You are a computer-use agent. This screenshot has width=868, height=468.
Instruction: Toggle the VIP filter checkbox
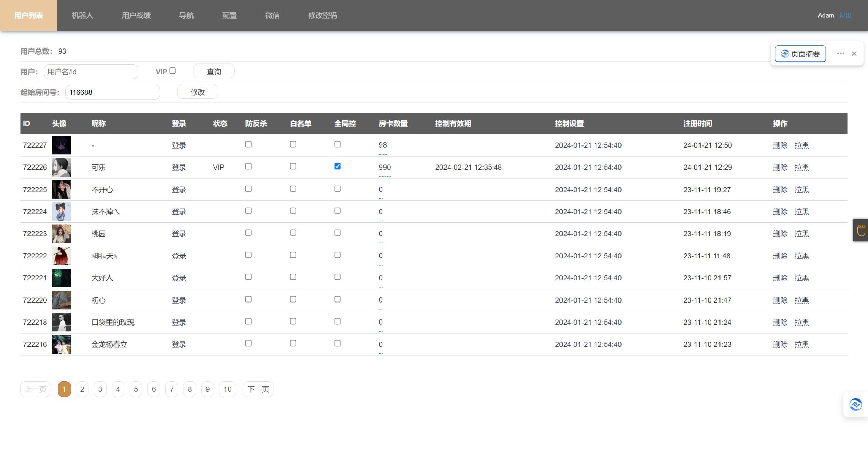tap(173, 71)
